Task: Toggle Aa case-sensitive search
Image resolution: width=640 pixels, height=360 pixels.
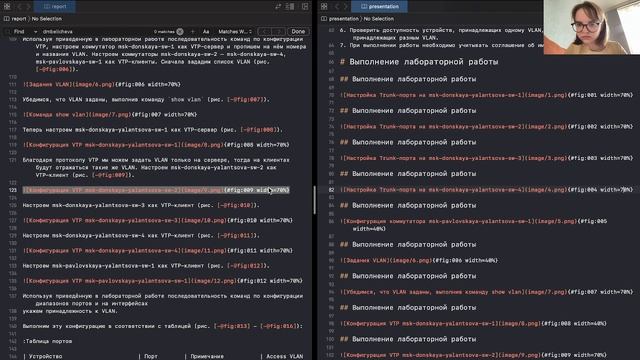Action: click(x=206, y=31)
